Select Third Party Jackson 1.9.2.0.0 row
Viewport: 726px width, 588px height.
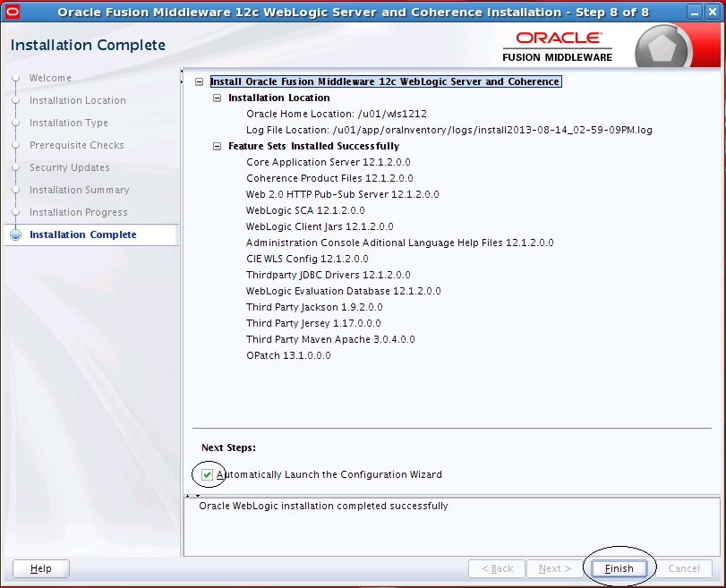click(x=314, y=307)
